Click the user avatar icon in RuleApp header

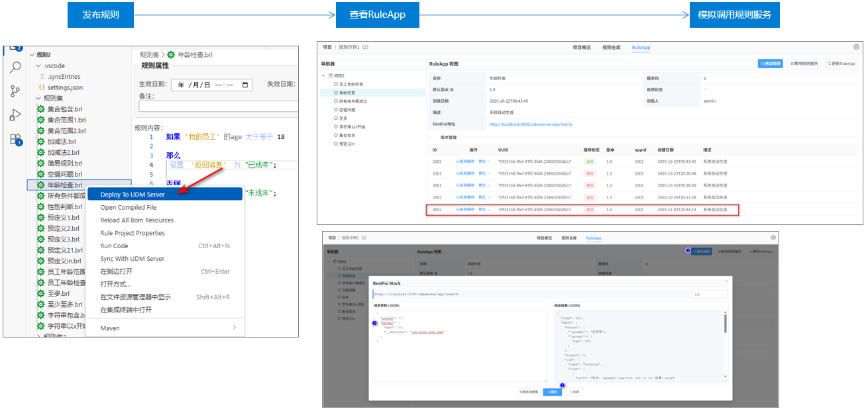pyautogui.click(x=856, y=47)
